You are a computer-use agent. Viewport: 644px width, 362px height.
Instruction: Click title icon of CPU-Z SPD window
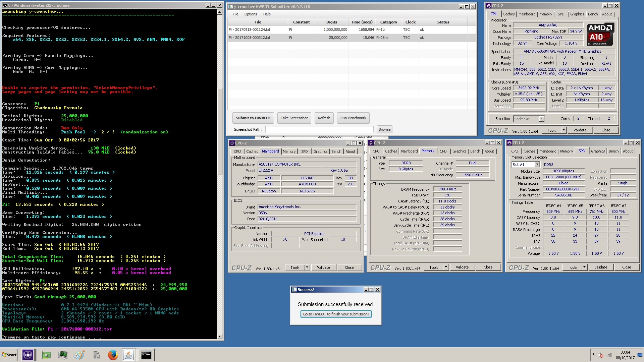coord(509,143)
